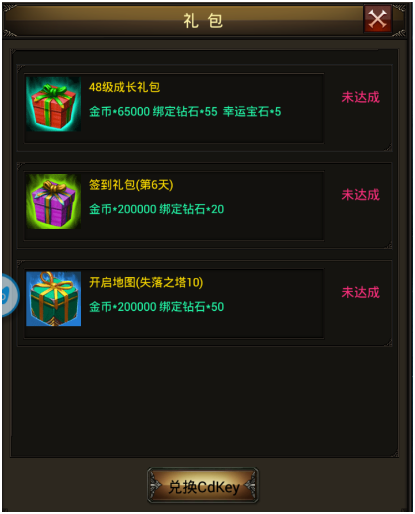Select the 48级成长礼包 title
The height and width of the screenshot is (514, 415).
coord(124,87)
